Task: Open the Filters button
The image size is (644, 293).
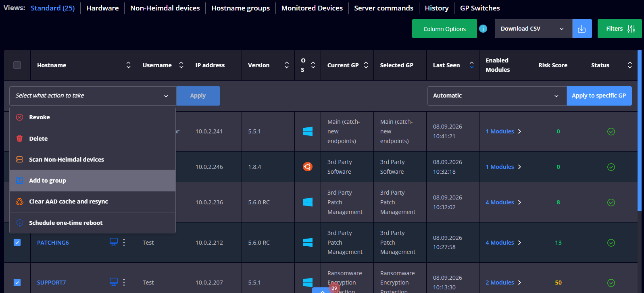Action: 619,29
